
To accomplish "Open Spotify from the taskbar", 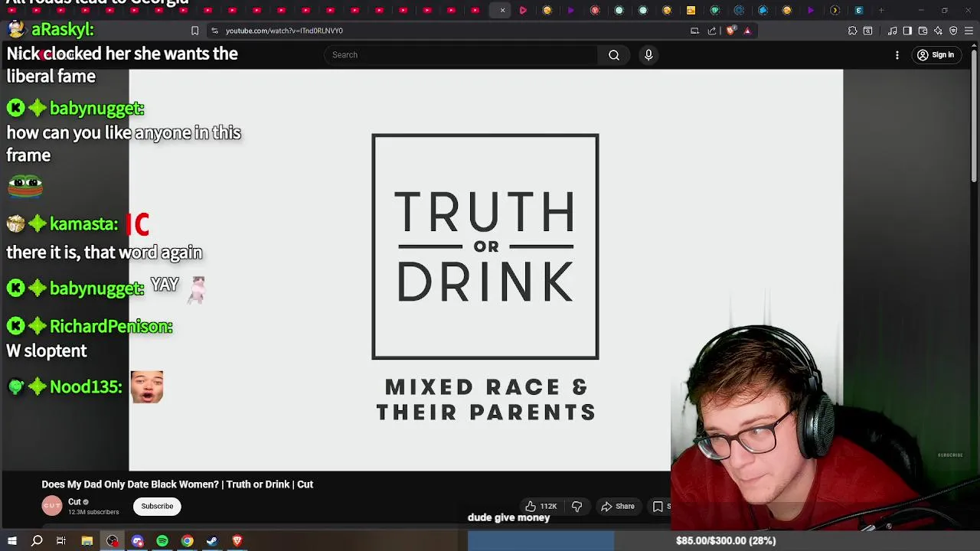I will click(x=162, y=541).
